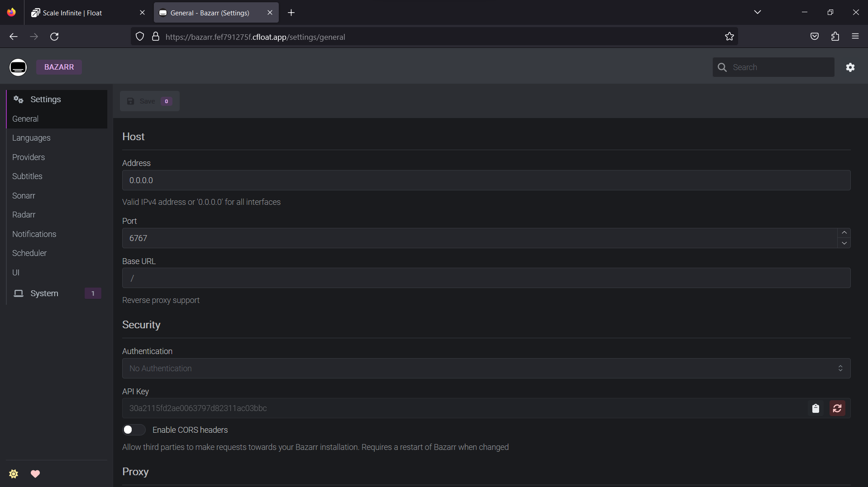Screen dimensions: 868x487
Task: Close the Scale Infinite Float tab
Action: [142, 13]
